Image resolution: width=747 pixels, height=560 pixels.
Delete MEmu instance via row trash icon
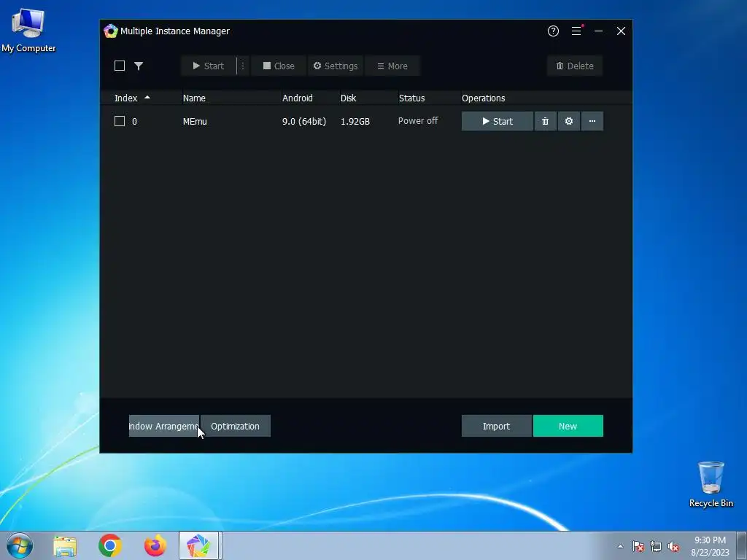[545, 121]
